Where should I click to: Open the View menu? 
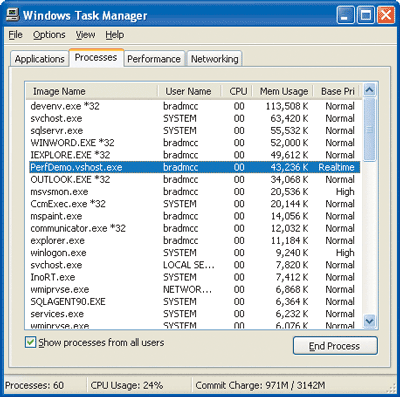point(85,35)
